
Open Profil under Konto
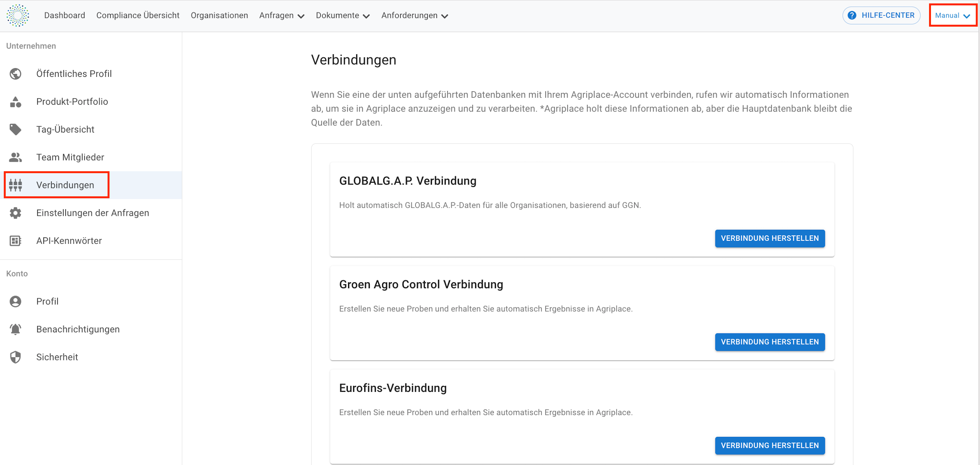pos(91,301)
